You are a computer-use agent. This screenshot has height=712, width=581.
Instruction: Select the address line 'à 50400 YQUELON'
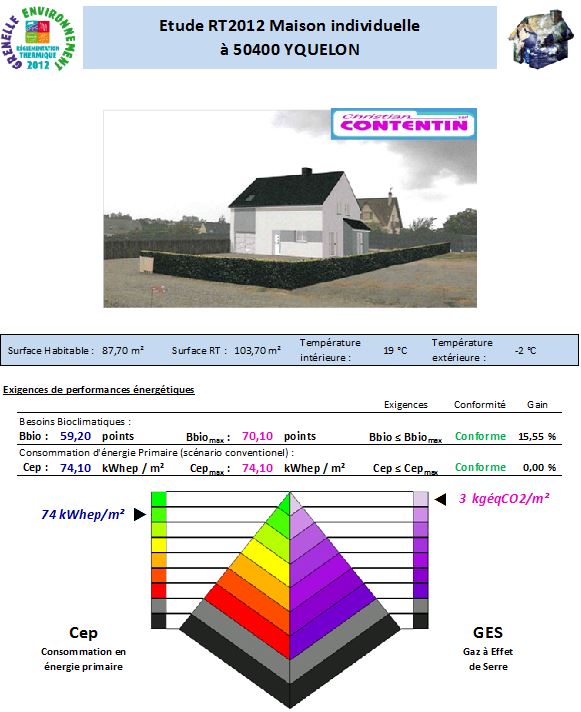pyautogui.click(x=290, y=49)
